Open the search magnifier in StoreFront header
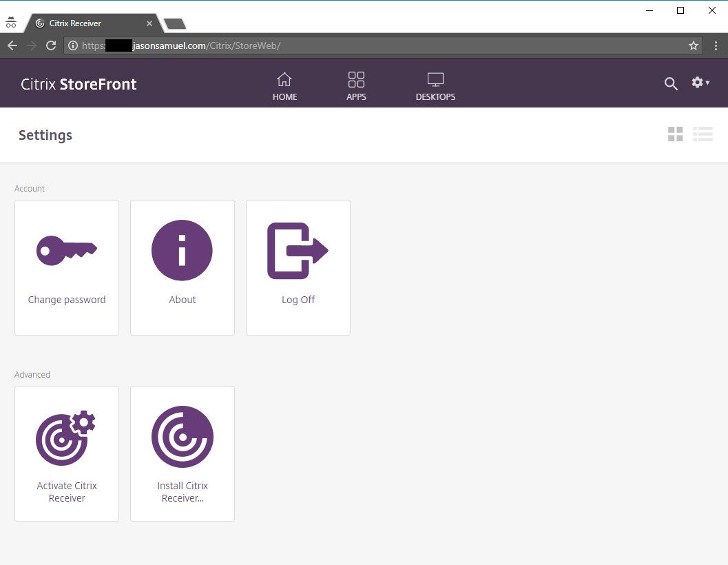728x565 pixels. pyautogui.click(x=671, y=83)
